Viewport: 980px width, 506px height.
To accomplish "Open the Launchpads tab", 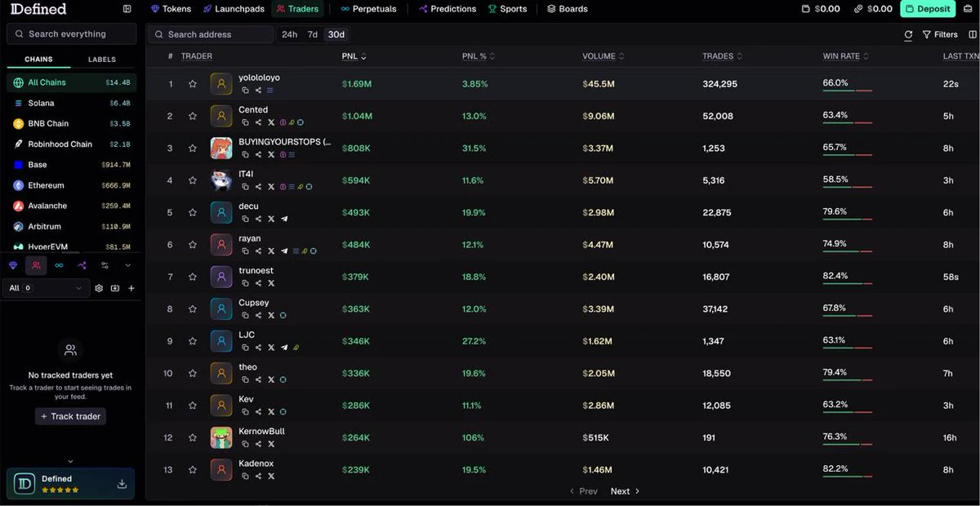I will 234,9.
